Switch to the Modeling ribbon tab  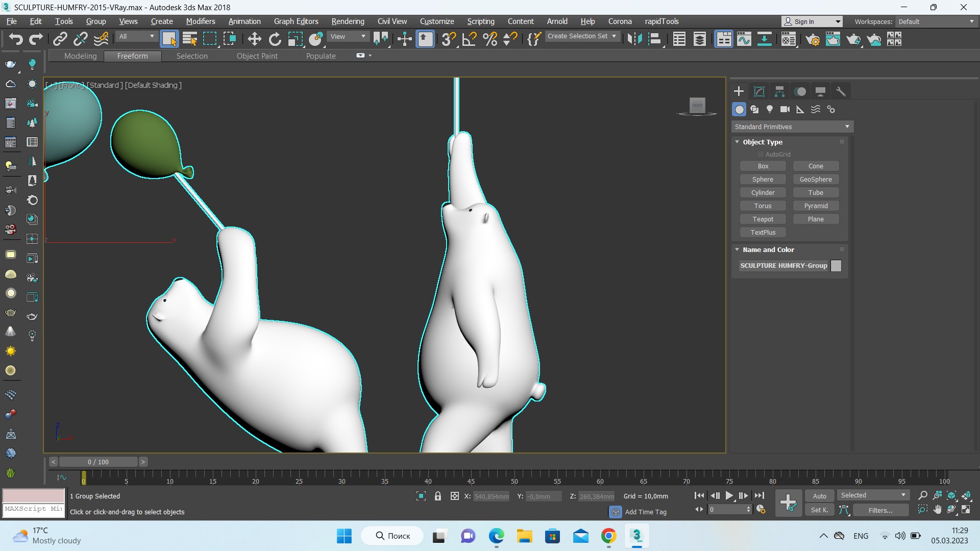coord(80,56)
